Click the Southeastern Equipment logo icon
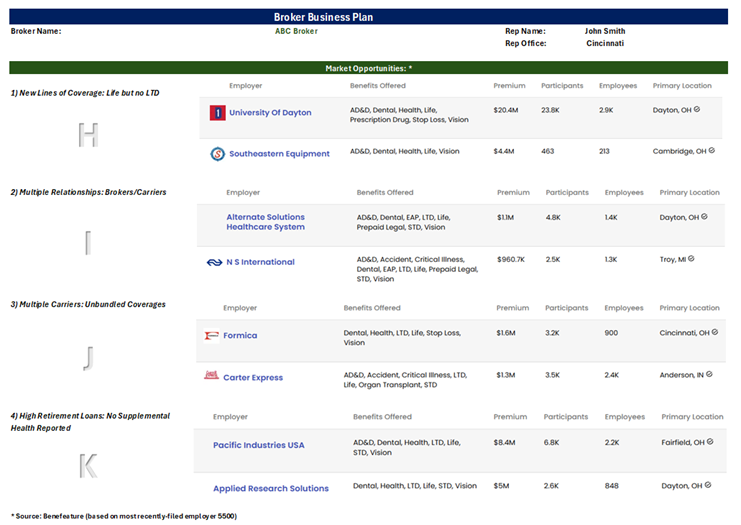The image size is (741, 525). coord(217,154)
